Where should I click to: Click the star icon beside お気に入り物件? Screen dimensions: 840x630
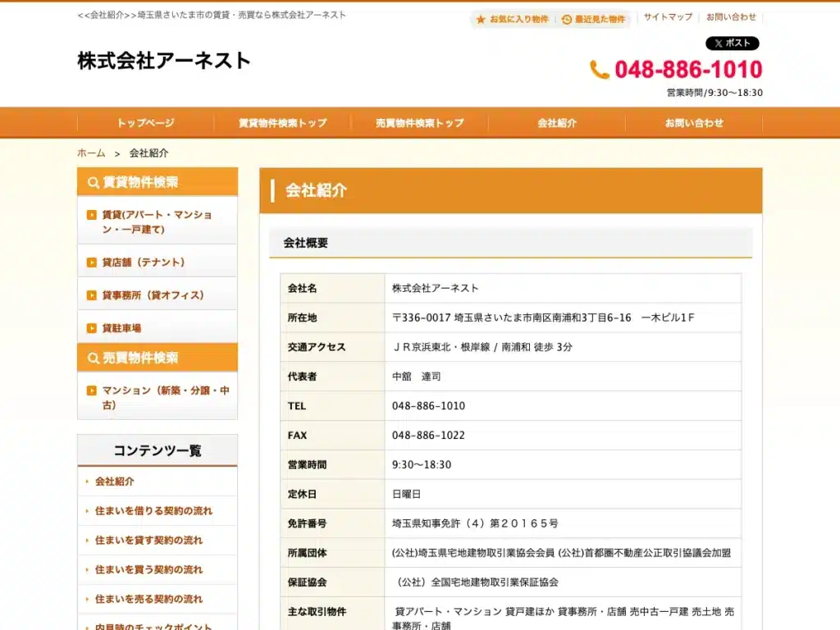(481, 20)
